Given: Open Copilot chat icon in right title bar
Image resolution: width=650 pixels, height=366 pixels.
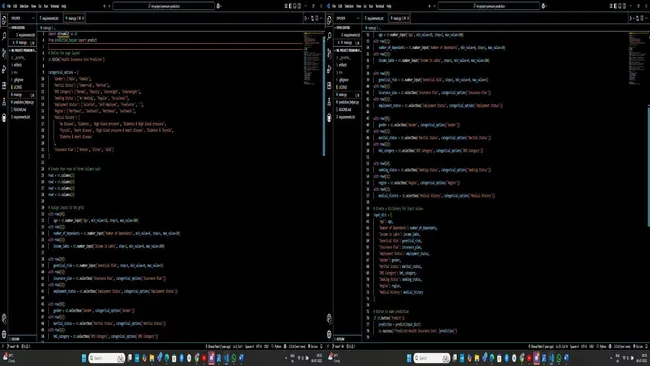Looking at the screenshot, I should [543, 6].
